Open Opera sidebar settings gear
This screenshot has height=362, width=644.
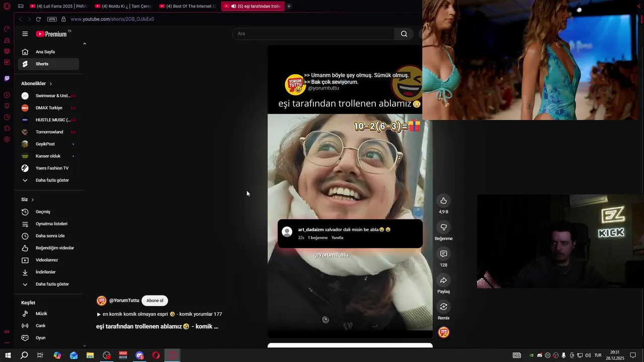[7, 139]
